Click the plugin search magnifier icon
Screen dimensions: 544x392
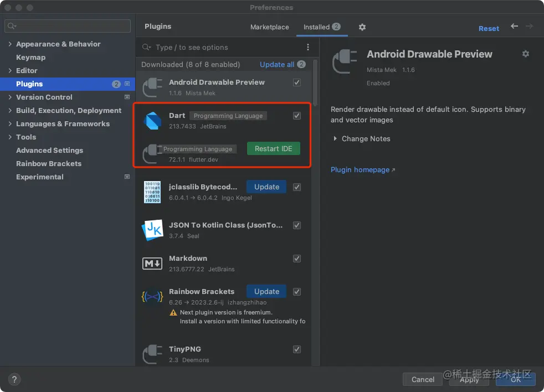146,47
